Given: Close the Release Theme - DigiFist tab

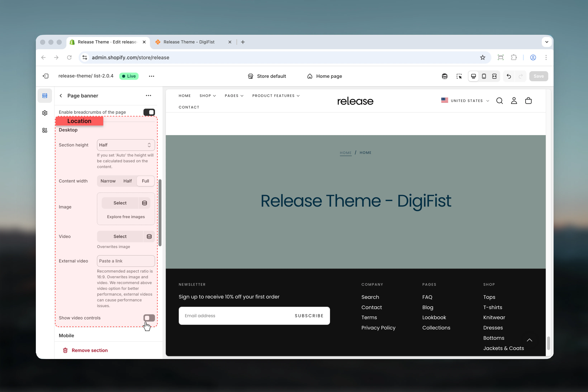Looking at the screenshot, I should point(230,42).
